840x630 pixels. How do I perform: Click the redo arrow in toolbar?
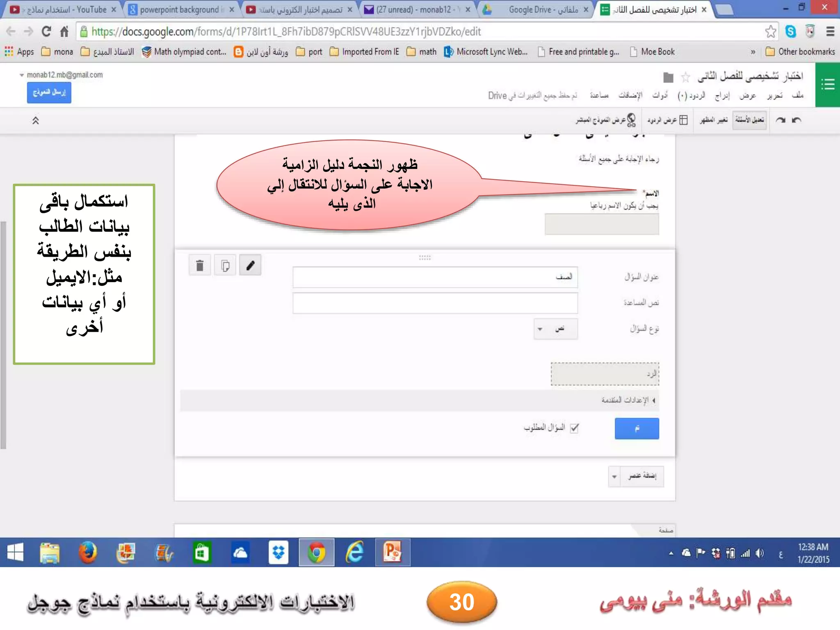click(x=780, y=120)
